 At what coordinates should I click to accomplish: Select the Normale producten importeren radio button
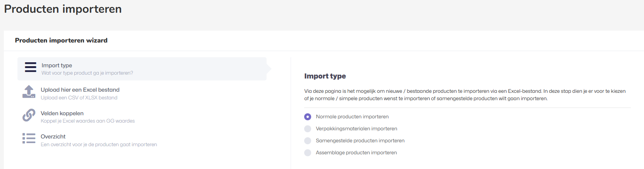[x=308, y=117]
